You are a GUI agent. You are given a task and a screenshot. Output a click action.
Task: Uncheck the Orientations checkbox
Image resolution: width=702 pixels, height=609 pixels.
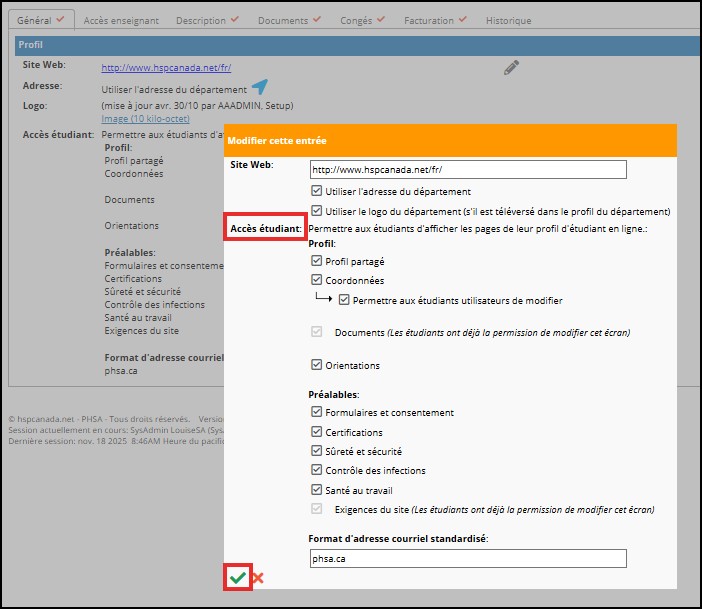(317, 365)
